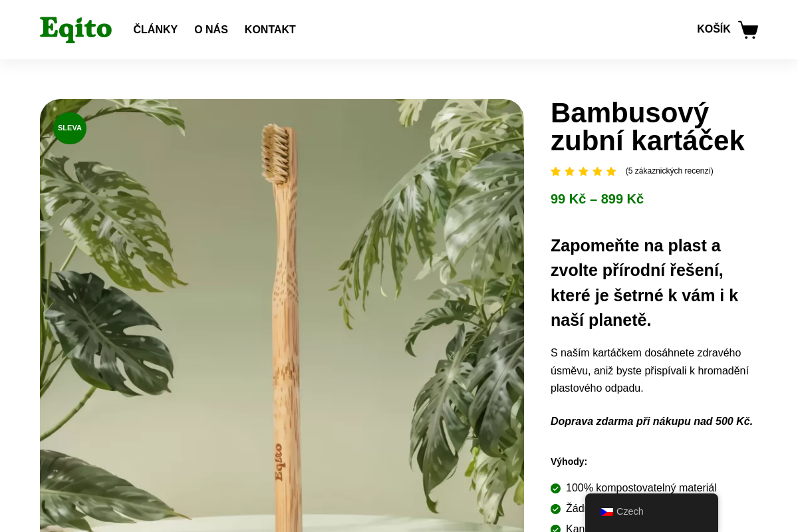The height and width of the screenshot is (532, 798).
Task: Expand the Czech language switcher
Action: click(x=652, y=511)
